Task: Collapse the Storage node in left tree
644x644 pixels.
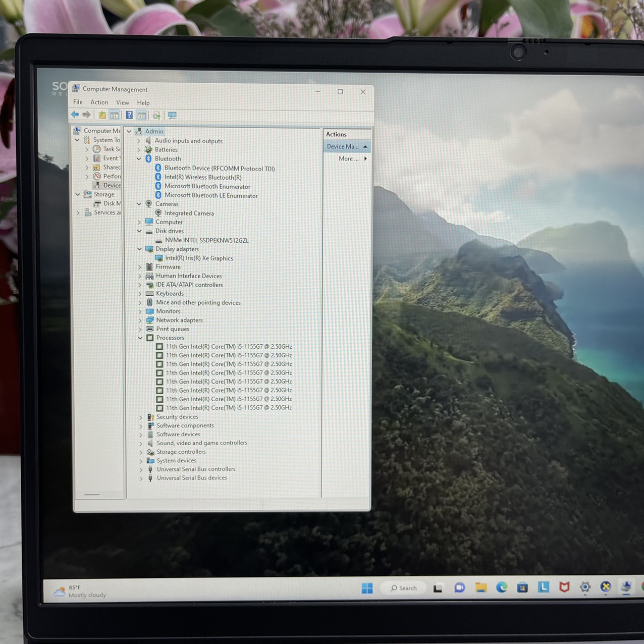Action: (x=78, y=194)
